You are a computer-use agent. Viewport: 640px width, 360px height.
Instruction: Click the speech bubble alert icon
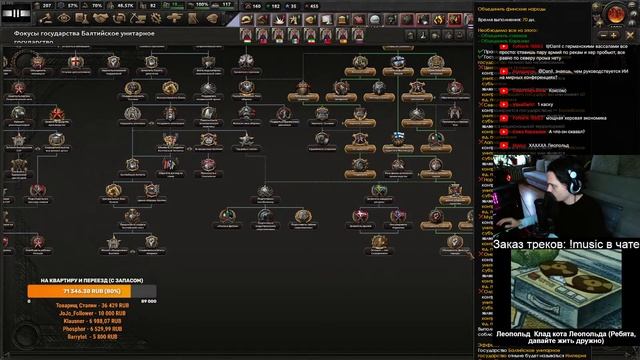375,19
